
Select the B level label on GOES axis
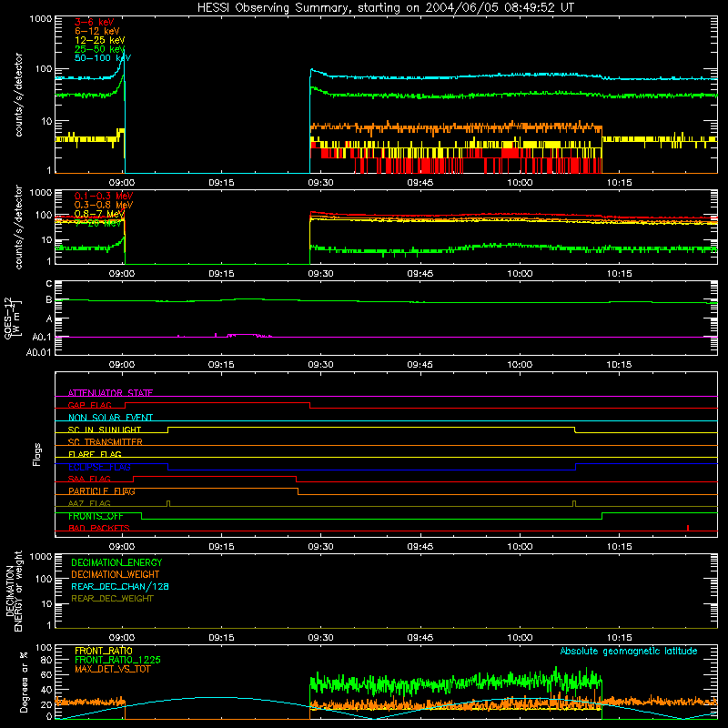[x=49, y=300]
